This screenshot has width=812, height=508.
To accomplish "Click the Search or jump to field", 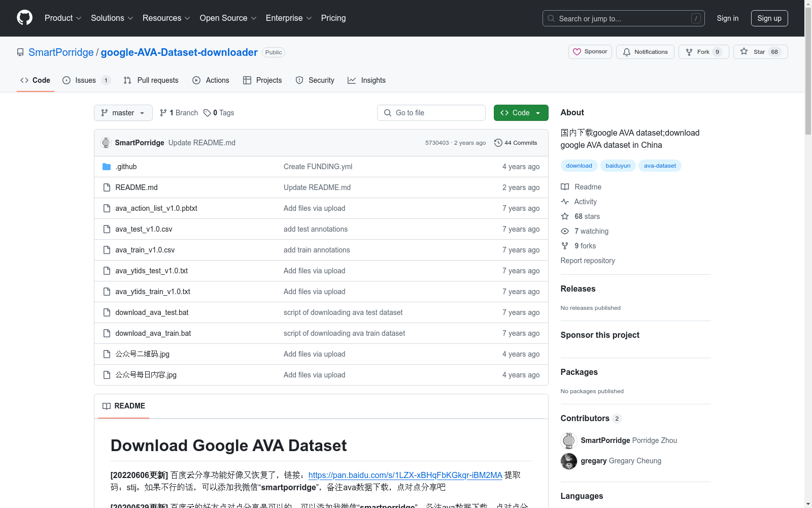I will point(624,18).
